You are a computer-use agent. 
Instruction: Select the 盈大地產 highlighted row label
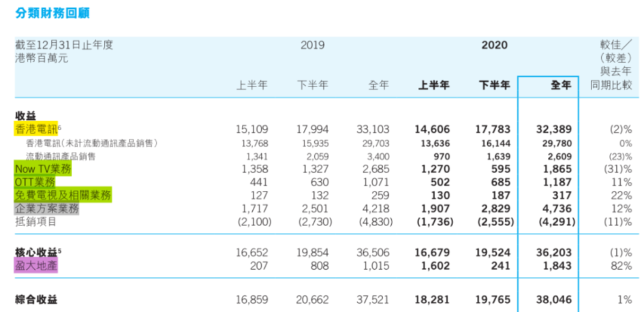(x=36, y=266)
